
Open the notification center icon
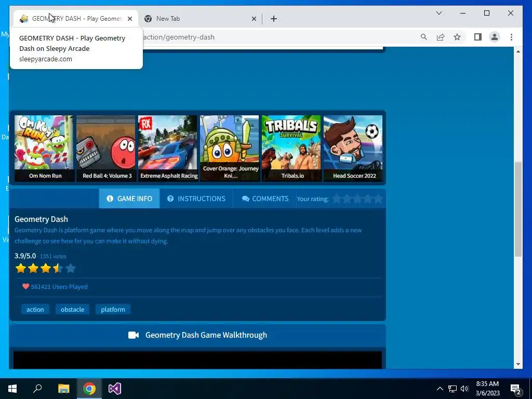point(516,389)
